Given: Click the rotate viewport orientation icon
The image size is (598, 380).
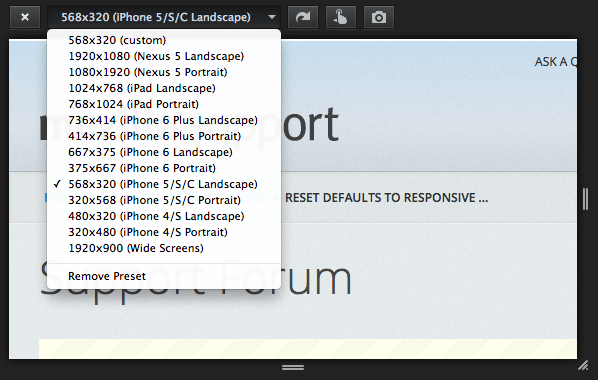Looking at the screenshot, I should pyautogui.click(x=303, y=17).
